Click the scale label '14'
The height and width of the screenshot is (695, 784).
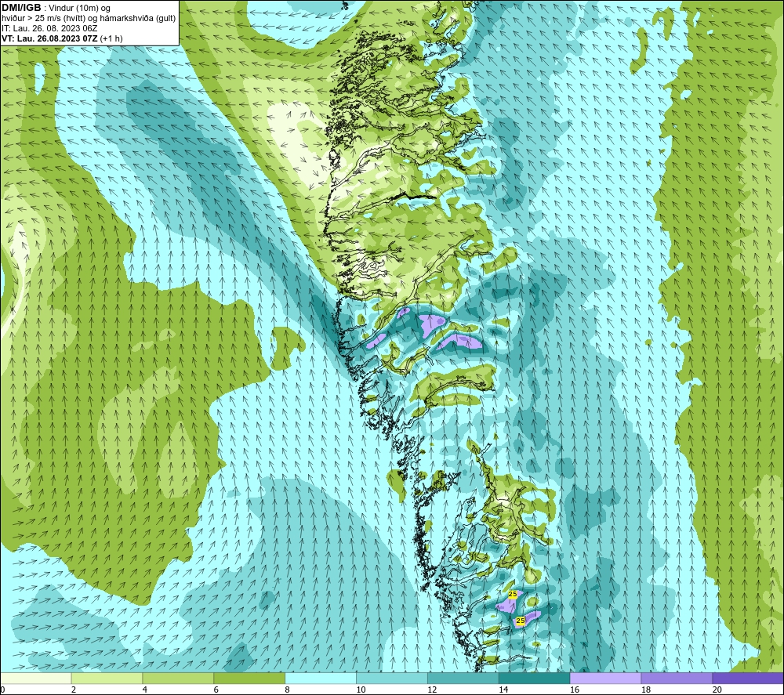point(503,690)
